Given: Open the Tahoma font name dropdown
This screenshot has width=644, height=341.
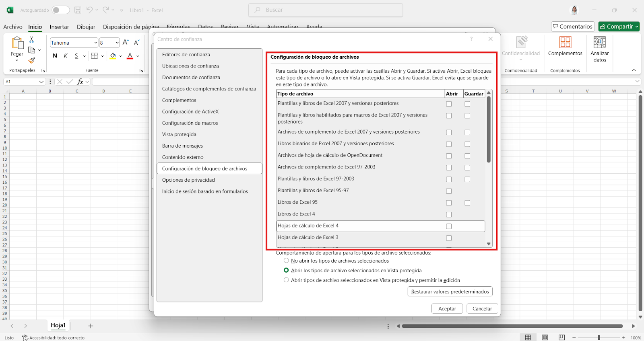Looking at the screenshot, I should (95, 43).
